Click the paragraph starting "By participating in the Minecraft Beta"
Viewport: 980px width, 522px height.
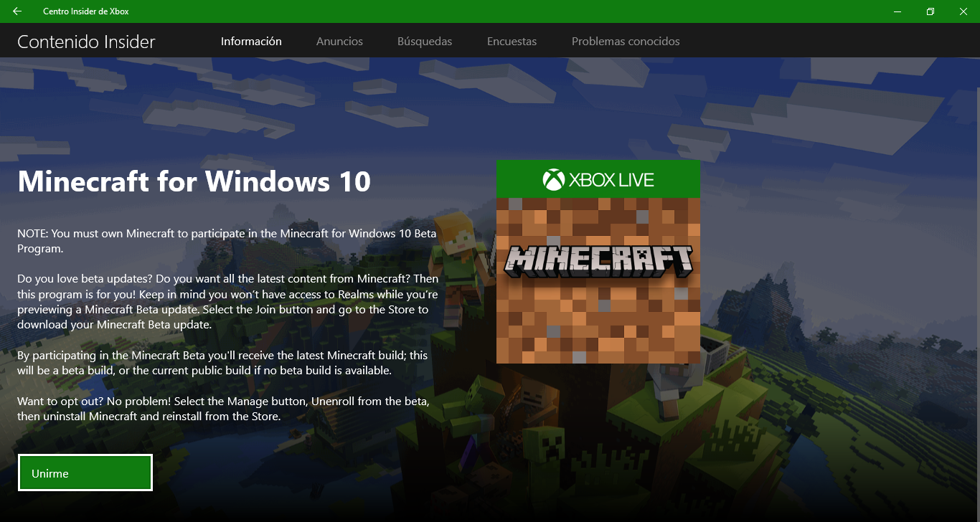tap(222, 363)
